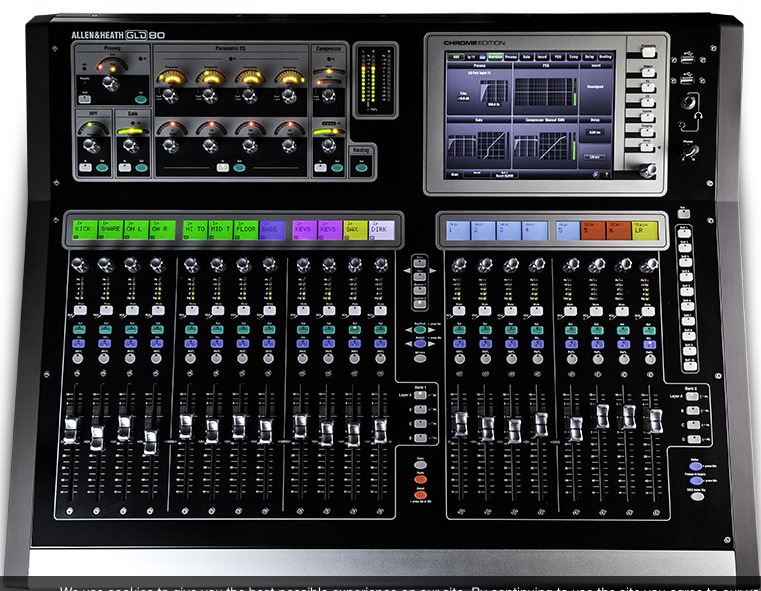Mute the FLOOR channel

243,311
